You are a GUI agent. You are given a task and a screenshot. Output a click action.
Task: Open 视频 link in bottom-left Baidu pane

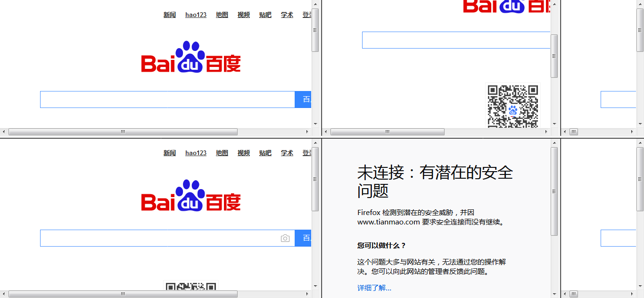[244, 153]
